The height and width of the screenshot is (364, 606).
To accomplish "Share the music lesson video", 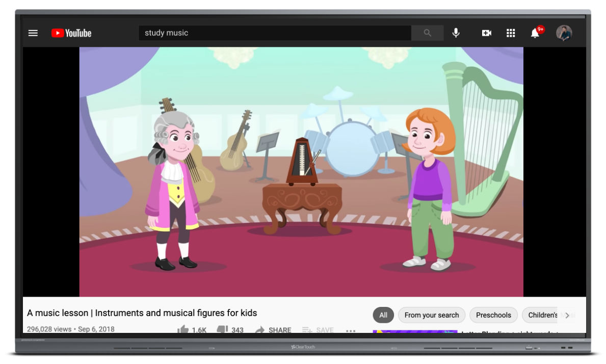I will [273, 330].
